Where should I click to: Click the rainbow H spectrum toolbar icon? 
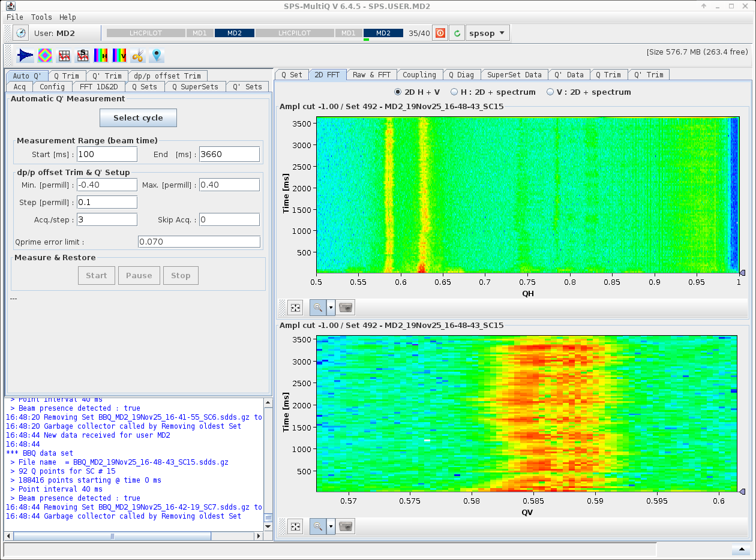point(101,55)
